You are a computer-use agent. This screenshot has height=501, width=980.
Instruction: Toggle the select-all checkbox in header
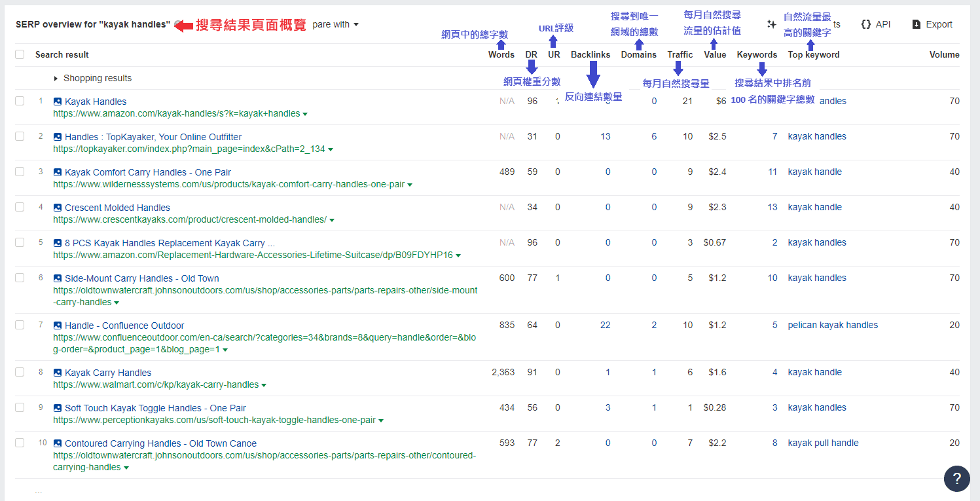coord(20,54)
